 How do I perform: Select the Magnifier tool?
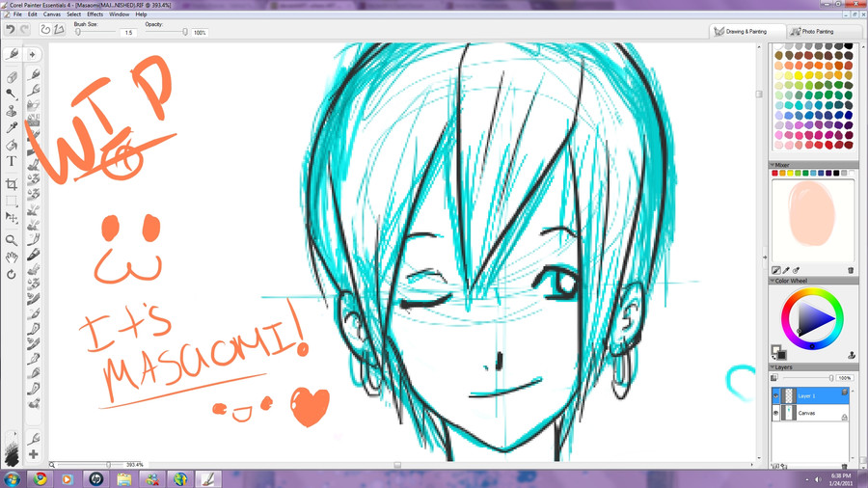12,240
